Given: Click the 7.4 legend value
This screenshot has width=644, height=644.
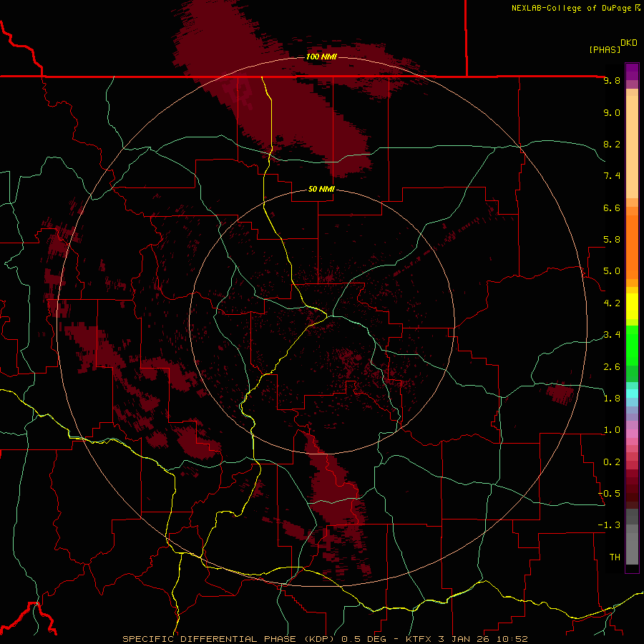Looking at the screenshot, I should click(x=612, y=176).
